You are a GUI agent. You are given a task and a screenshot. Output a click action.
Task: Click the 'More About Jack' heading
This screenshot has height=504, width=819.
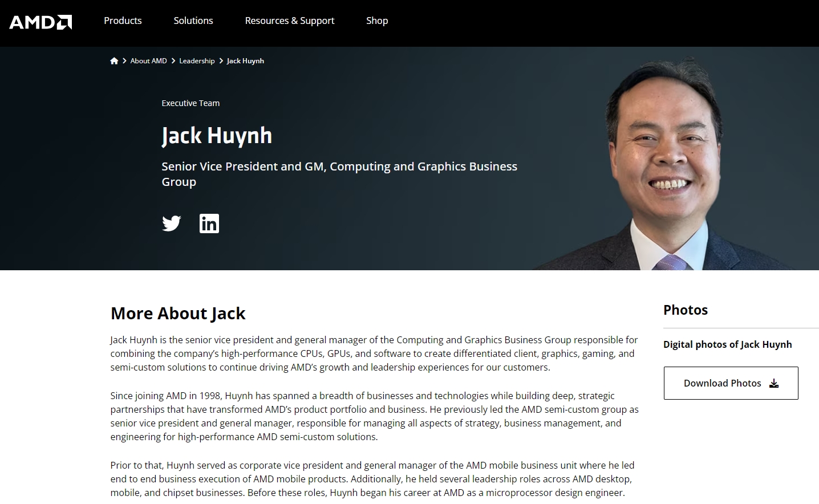178,313
